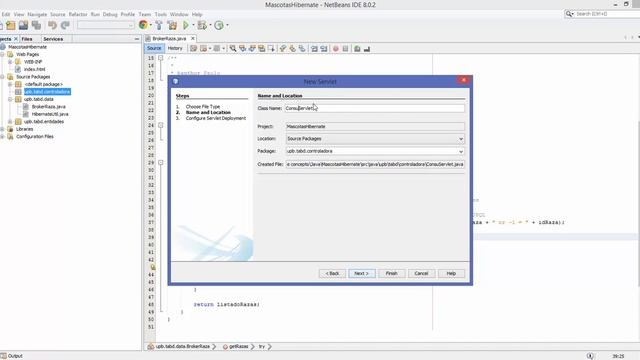Open the project configuration combo box
This screenshot has height=360, width=640.
pos(106,25)
